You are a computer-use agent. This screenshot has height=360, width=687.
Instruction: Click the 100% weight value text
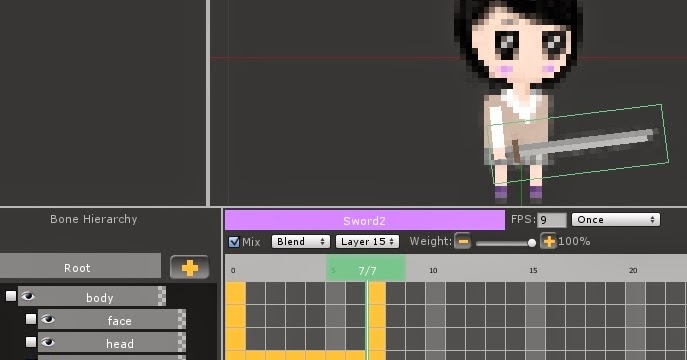pos(574,241)
